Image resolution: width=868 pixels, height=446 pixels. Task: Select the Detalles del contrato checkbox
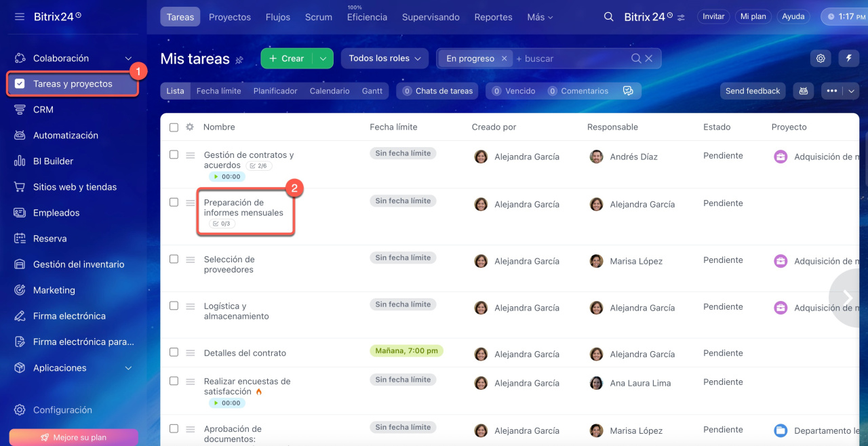[174, 352]
